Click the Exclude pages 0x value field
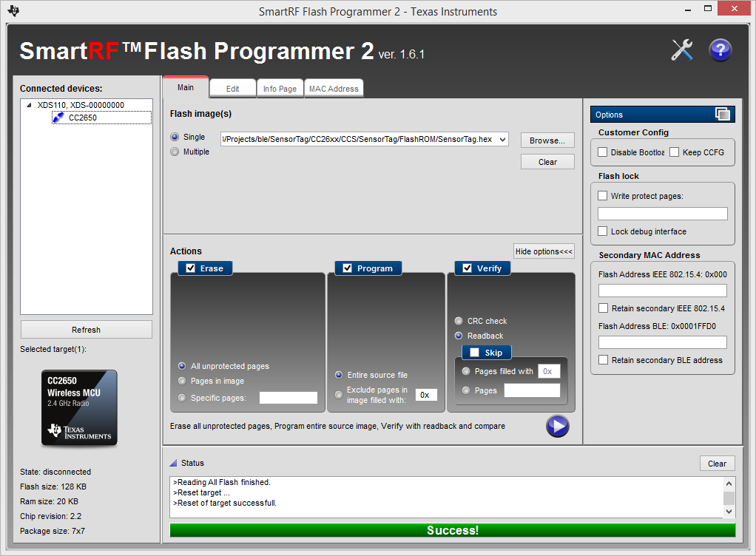756x556 pixels. point(426,395)
